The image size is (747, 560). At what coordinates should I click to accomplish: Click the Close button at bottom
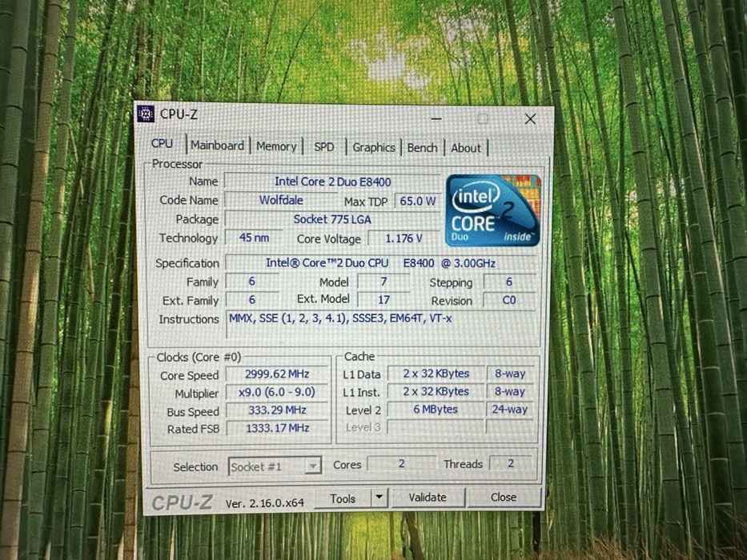point(504,497)
